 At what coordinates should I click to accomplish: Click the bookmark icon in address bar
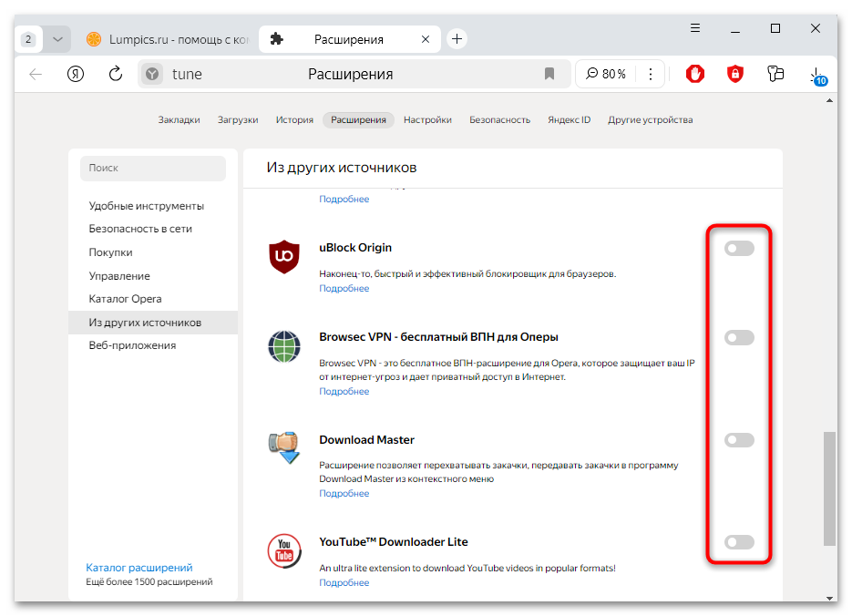coord(549,74)
